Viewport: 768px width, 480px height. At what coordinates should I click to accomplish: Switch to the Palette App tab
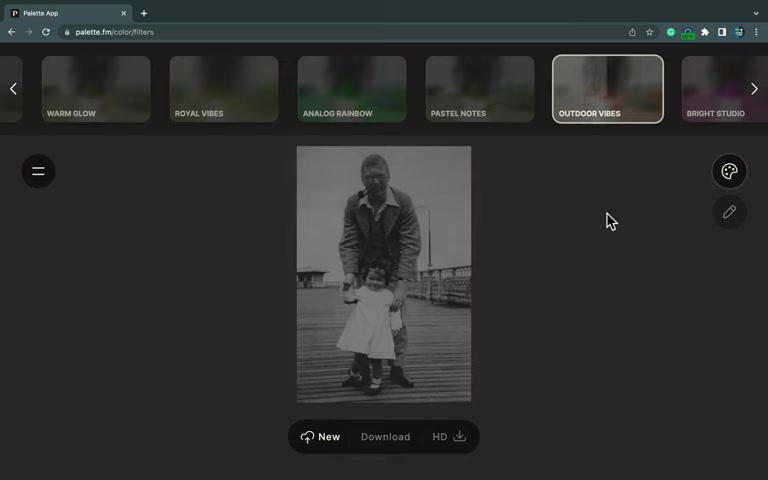[68, 13]
